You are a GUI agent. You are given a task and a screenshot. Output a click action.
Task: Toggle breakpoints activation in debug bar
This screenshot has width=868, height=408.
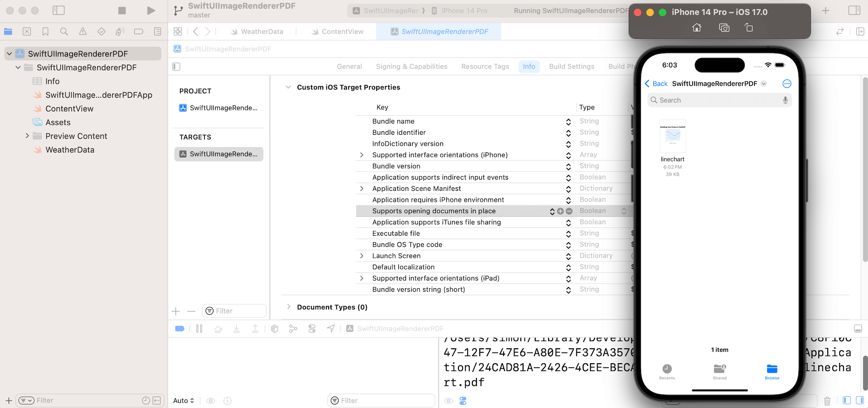(x=179, y=329)
